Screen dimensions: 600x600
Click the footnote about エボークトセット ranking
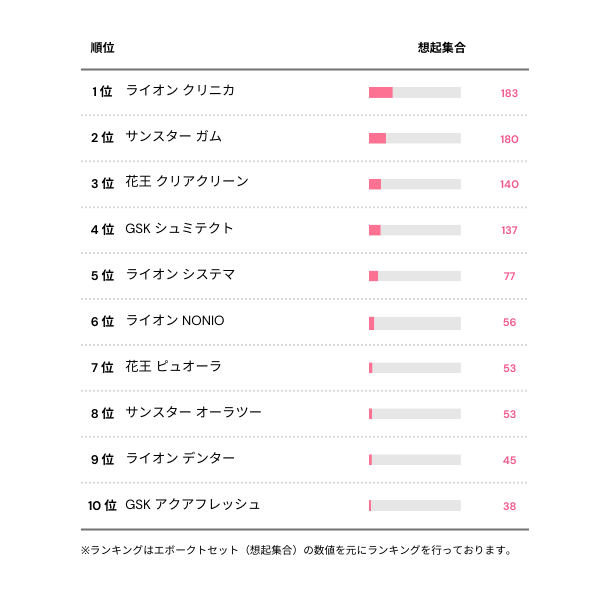click(x=297, y=550)
